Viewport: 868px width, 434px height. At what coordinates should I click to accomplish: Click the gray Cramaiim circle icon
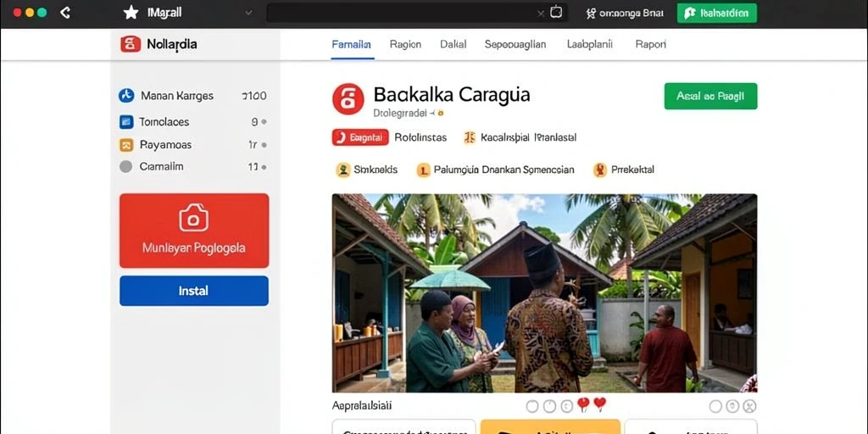(x=126, y=167)
